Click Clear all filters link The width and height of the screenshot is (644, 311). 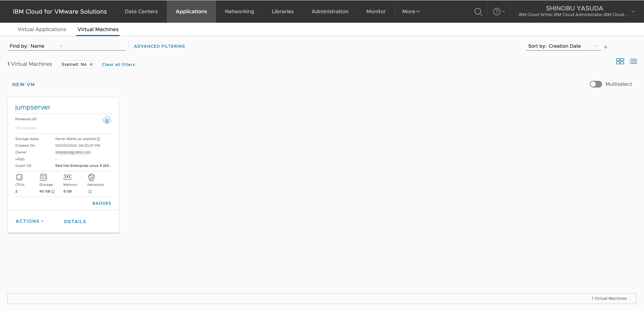tap(118, 64)
